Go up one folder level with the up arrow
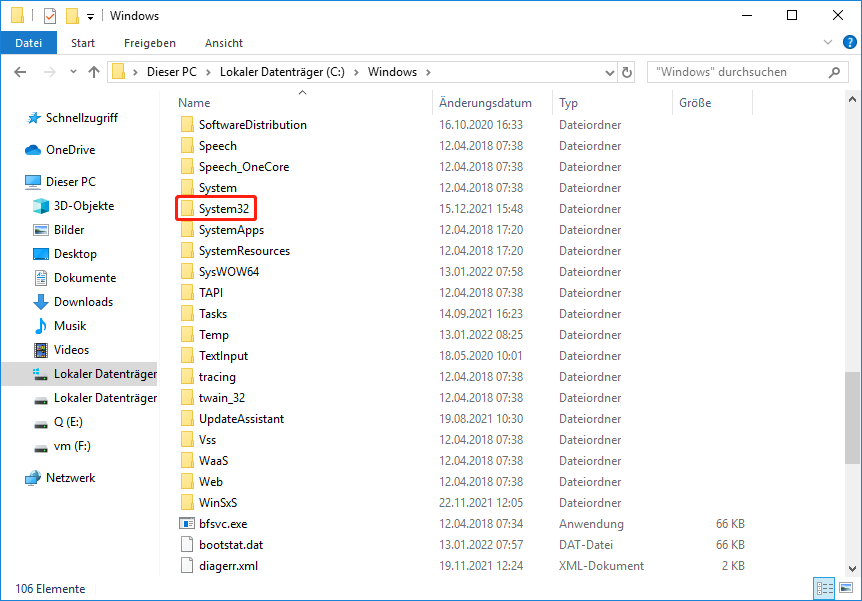This screenshot has height=601, width=862. (94, 72)
